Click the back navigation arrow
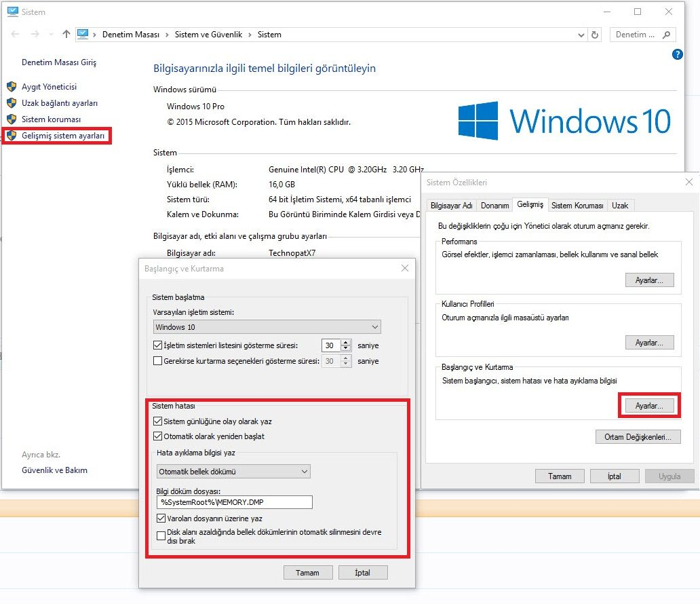The image size is (700, 604). click(15, 34)
